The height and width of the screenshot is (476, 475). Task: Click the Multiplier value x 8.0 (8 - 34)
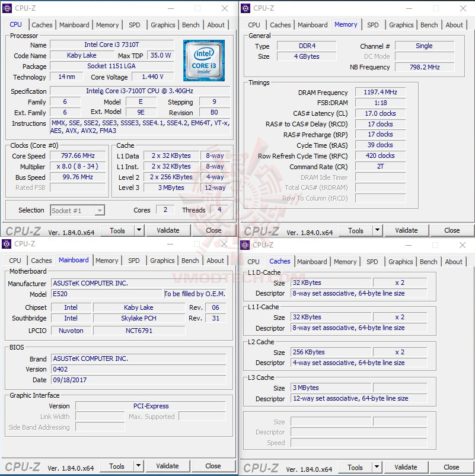tap(78, 166)
